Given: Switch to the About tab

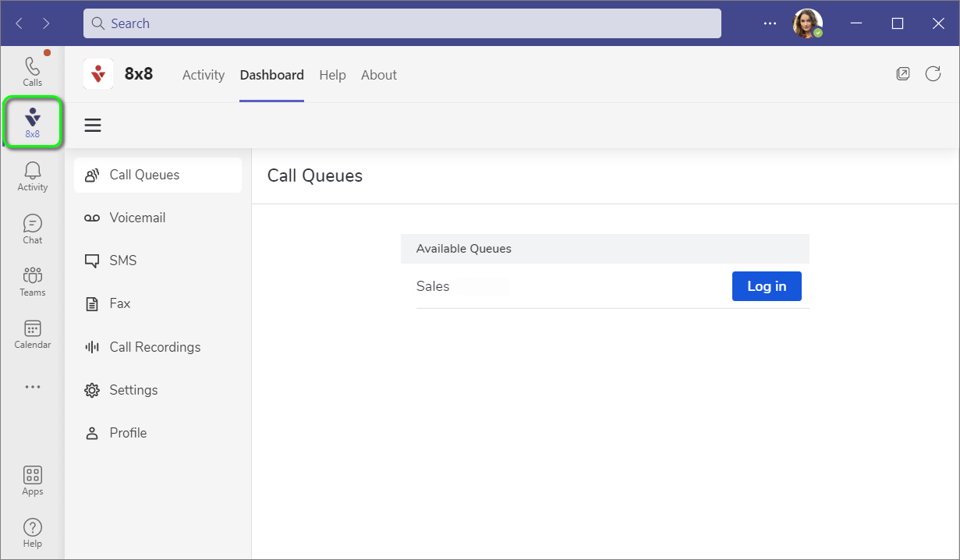Looking at the screenshot, I should [x=379, y=75].
